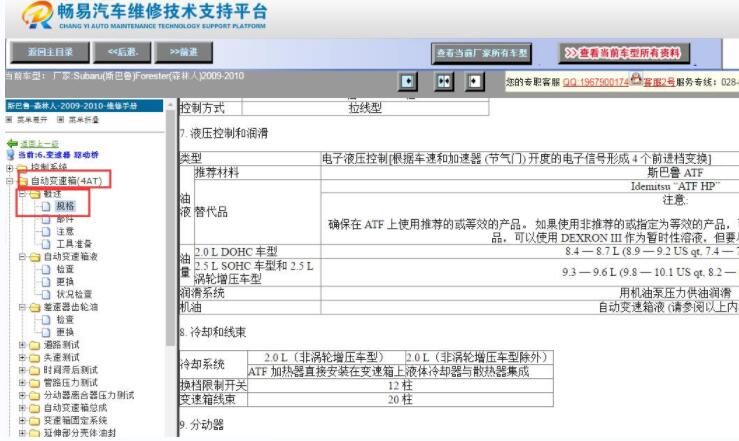This screenshot has height=441, width=739.
Task: Select the 延伸部分壳体油封 tree item
Action: click(x=80, y=433)
